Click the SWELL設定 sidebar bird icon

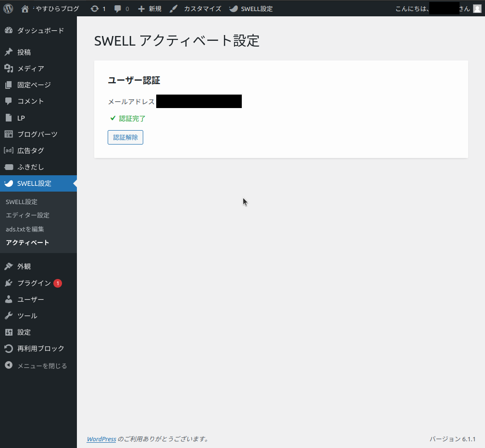[x=9, y=183]
